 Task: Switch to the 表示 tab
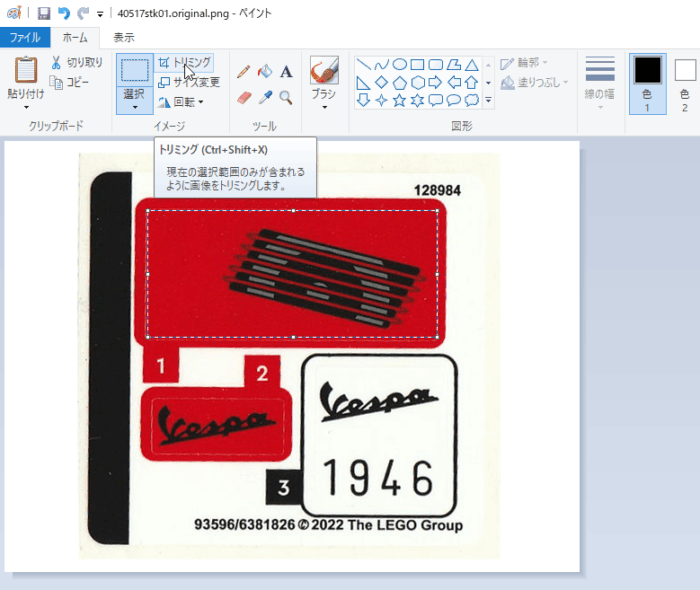click(x=124, y=37)
